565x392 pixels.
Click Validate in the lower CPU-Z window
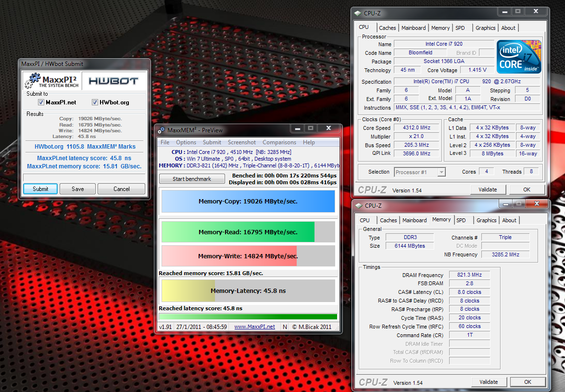pos(489,382)
